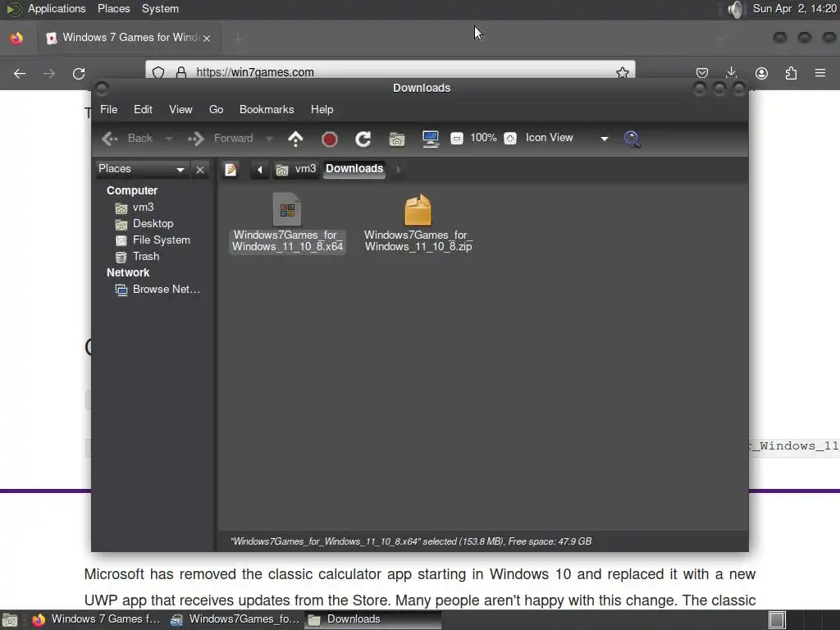
Task: Click the volume speaker icon
Action: click(737, 9)
